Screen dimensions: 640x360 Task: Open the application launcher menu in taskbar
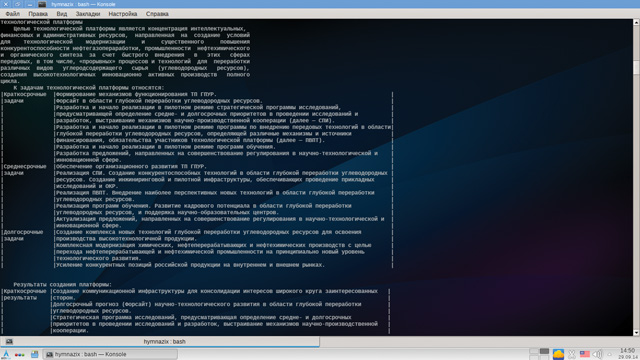6,354
